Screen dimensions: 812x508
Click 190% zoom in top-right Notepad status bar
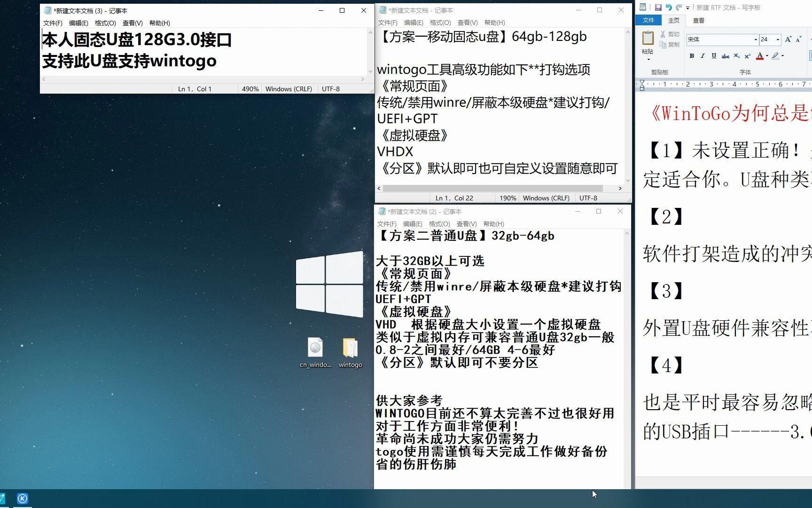click(x=507, y=198)
